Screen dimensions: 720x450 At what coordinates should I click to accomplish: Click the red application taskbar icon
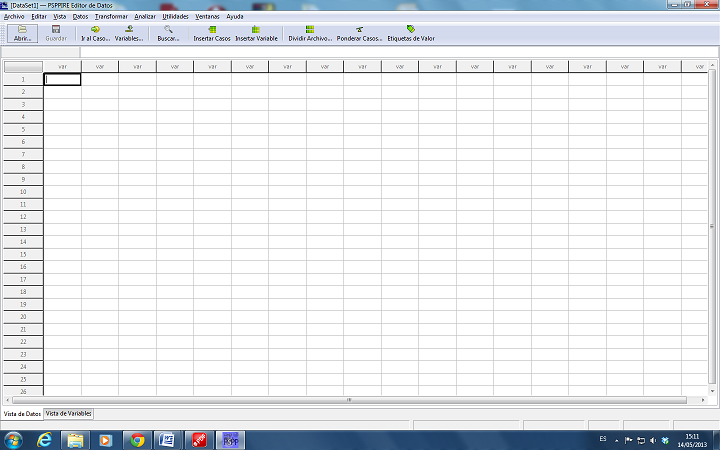[199, 440]
